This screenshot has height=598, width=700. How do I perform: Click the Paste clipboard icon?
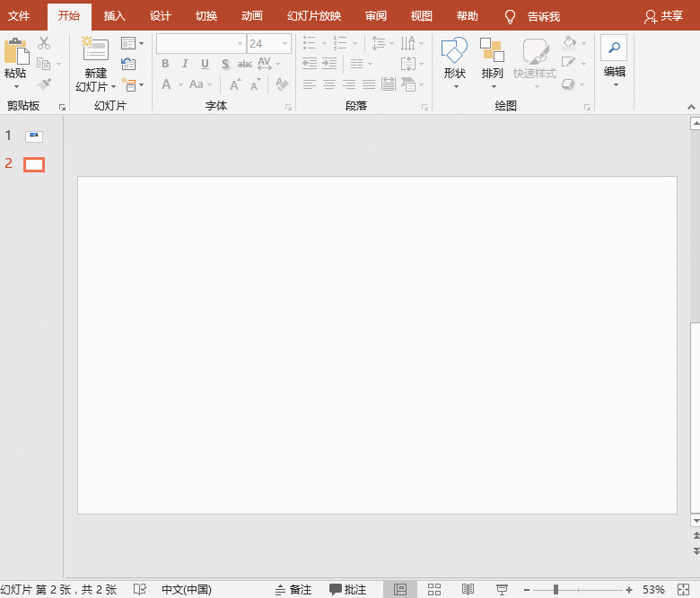click(16, 51)
